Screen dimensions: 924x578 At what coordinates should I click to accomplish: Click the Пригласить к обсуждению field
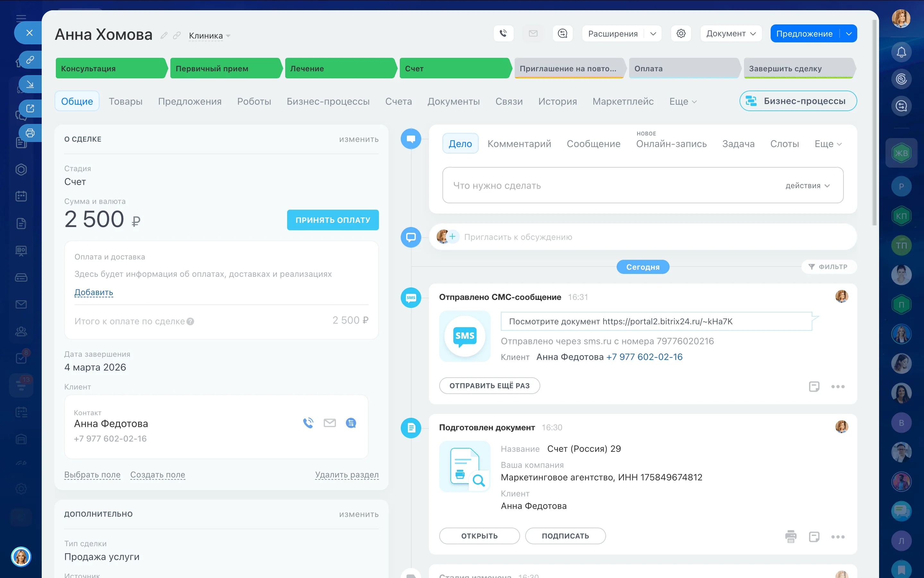pos(643,237)
